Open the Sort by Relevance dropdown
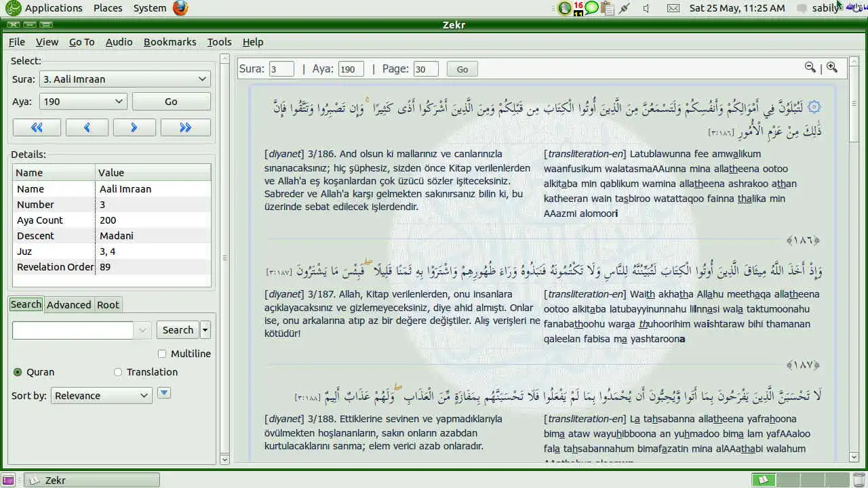 tap(101, 396)
